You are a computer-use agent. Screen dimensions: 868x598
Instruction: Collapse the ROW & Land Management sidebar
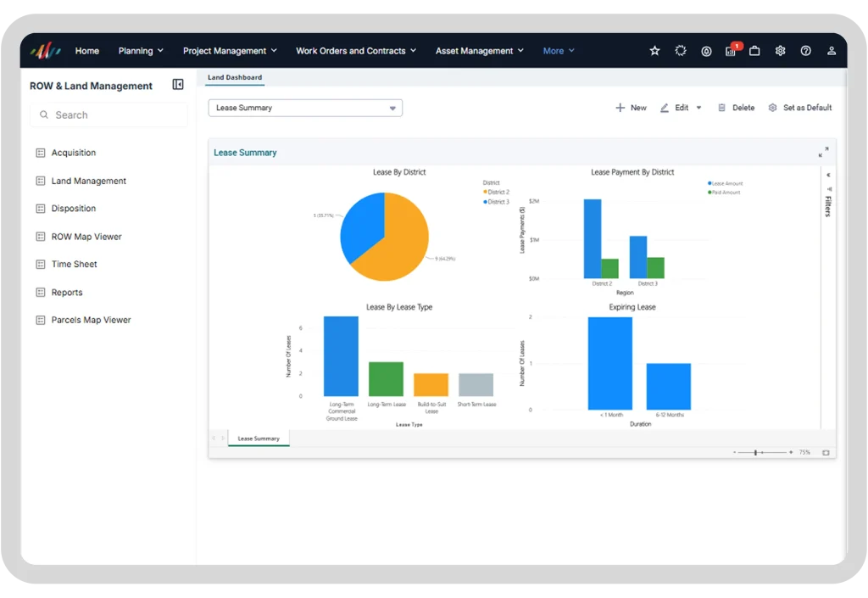point(178,84)
